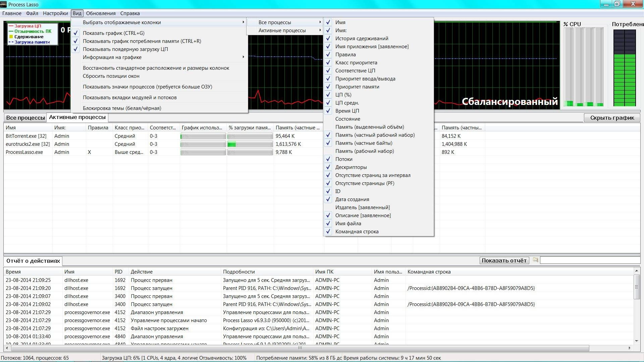Click eurotrucks2.exe memory load bar
Viewport: 644px width, 362px height.
250,144
